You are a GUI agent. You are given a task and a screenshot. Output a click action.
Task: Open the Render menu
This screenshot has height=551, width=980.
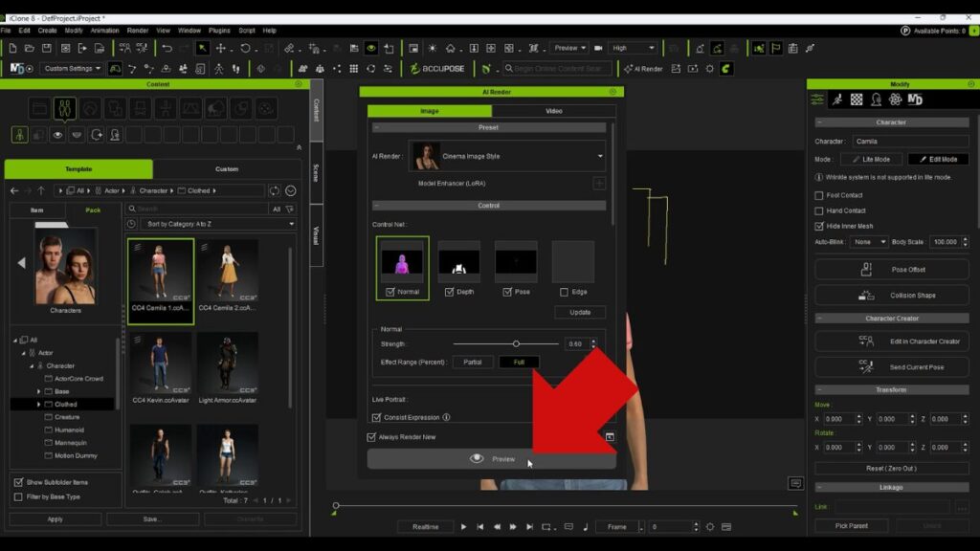coord(138,30)
